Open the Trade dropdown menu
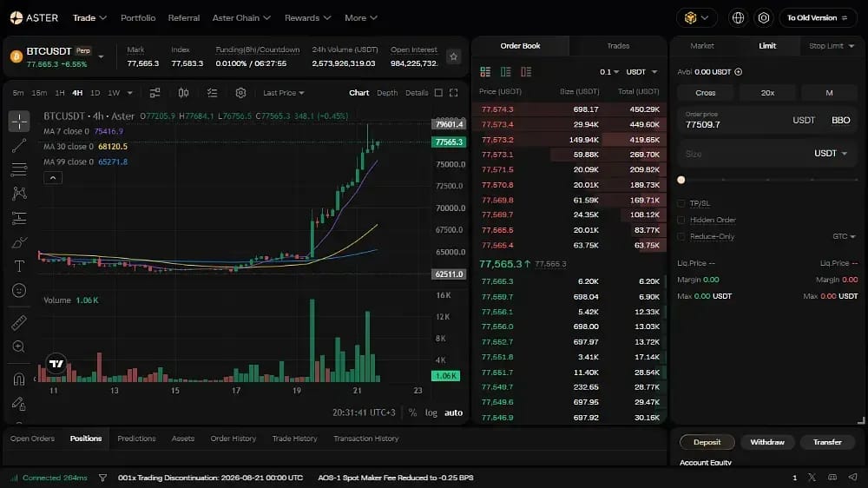This screenshot has height=488, width=868. coord(89,17)
